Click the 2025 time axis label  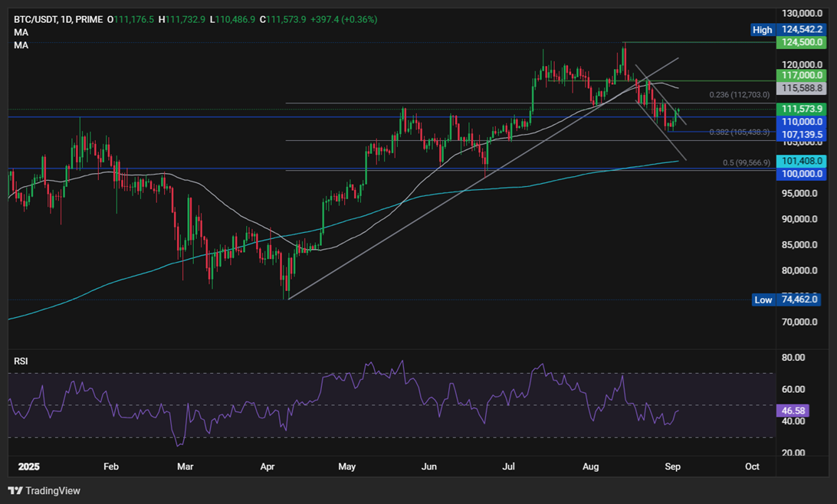[29, 466]
